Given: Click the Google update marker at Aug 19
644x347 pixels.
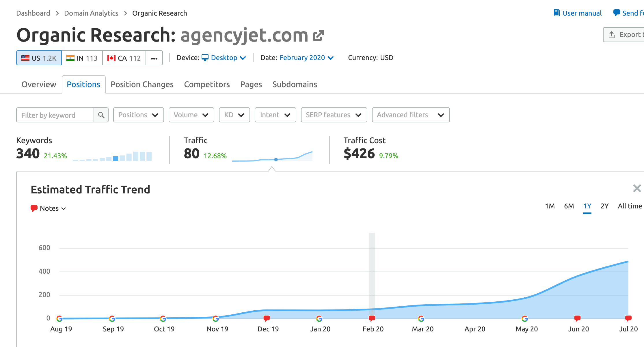Looking at the screenshot, I should point(59,319).
